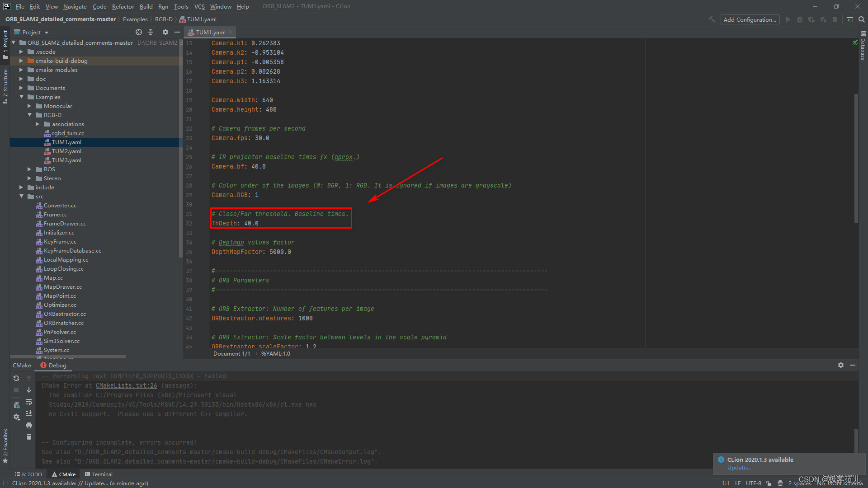Viewport: 868px width, 488px height.
Task: Click the Stop icon in toolbar
Action: click(835, 19)
